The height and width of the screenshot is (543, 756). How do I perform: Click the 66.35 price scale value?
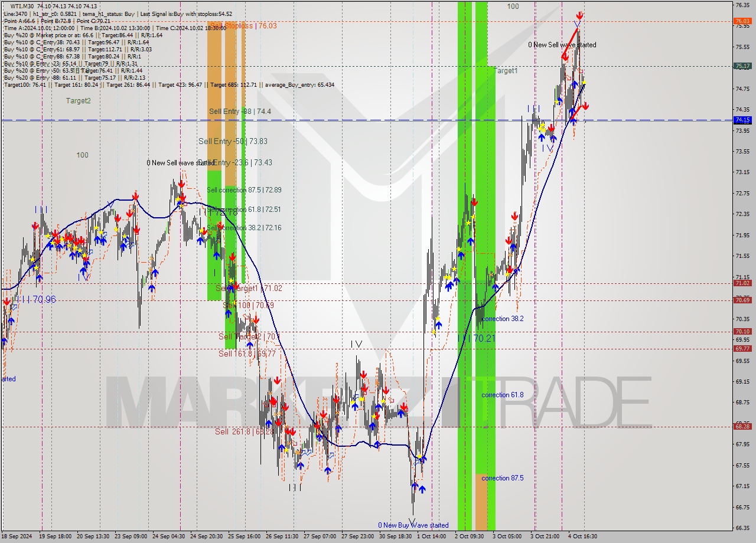pyautogui.click(x=742, y=528)
